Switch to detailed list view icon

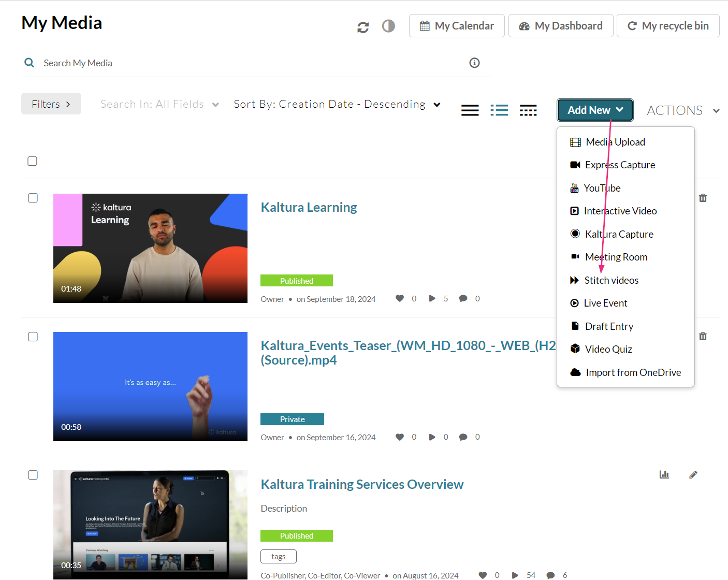point(499,110)
